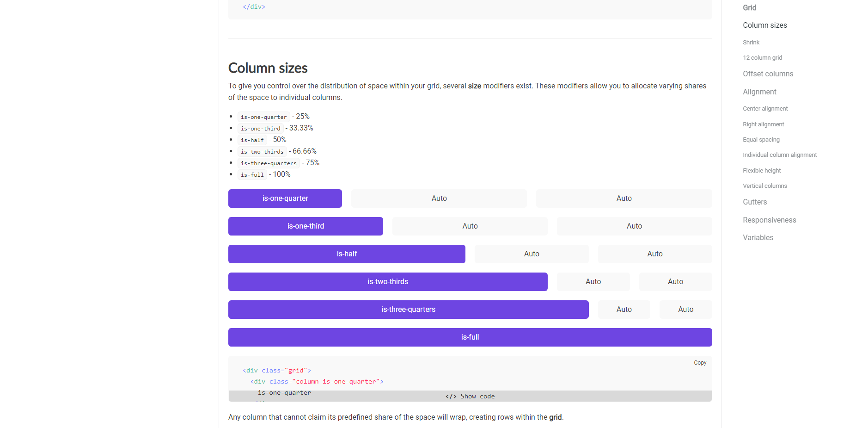This screenshot has width=868, height=428.
Task: Click the "is-one-quarter" purple column
Action: coord(285,198)
